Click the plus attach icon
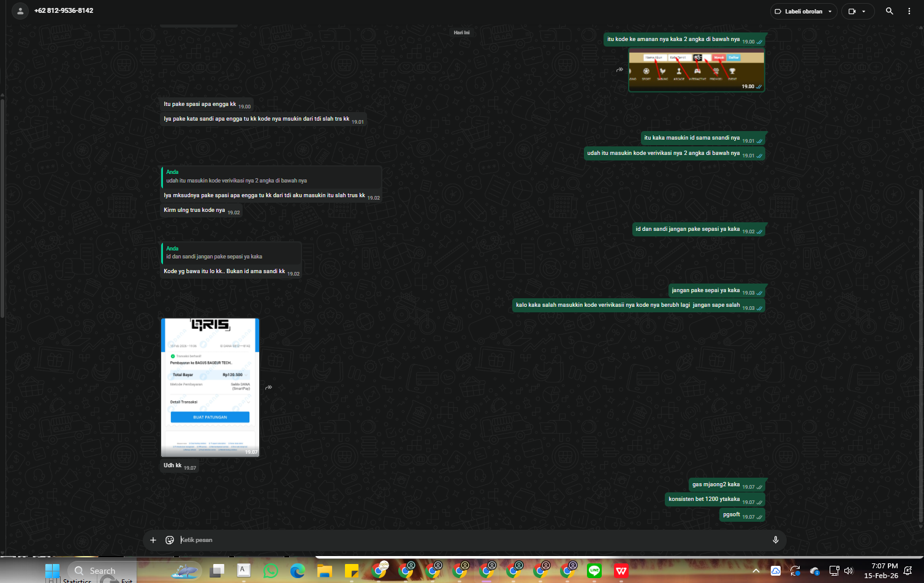The width and height of the screenshot is (924, 583). [153, 540]
